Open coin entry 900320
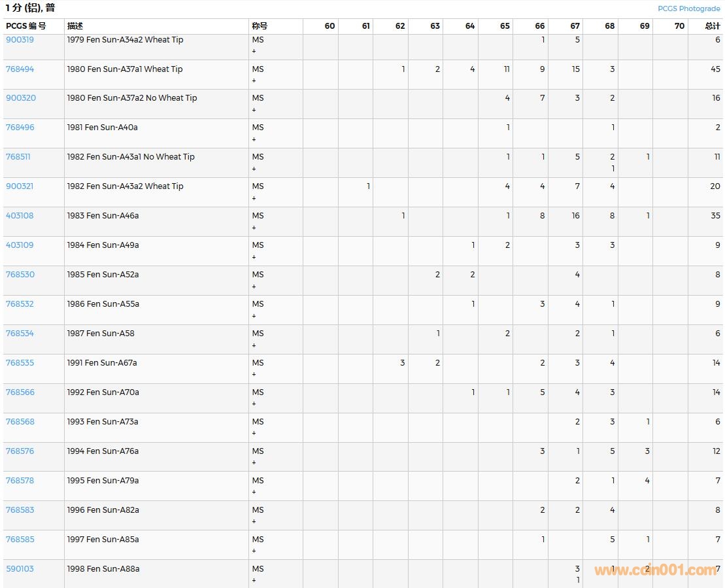The width and height of the screenshot is (725, 588). point(21,98)
